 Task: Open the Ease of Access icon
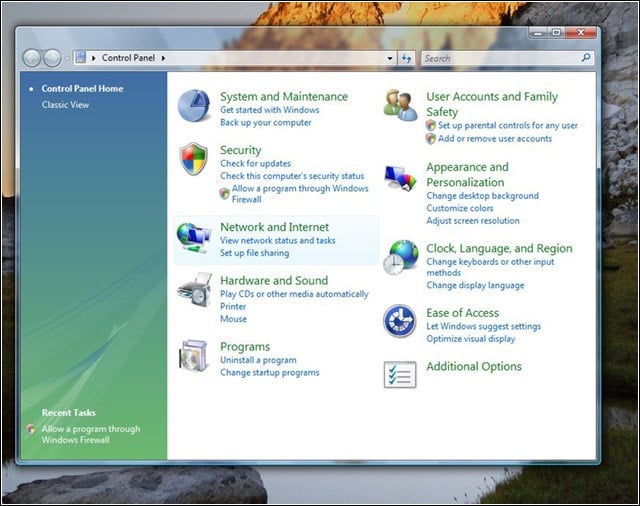(x=400, y=321)
